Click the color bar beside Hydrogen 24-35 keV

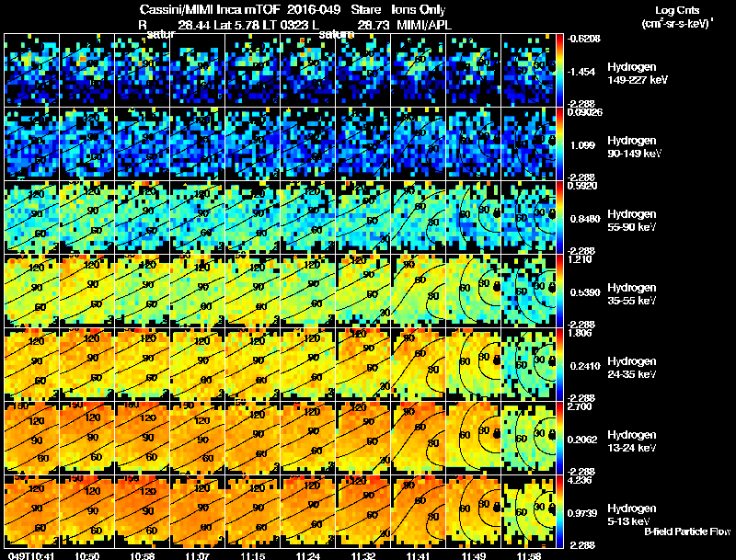(559, 364)
